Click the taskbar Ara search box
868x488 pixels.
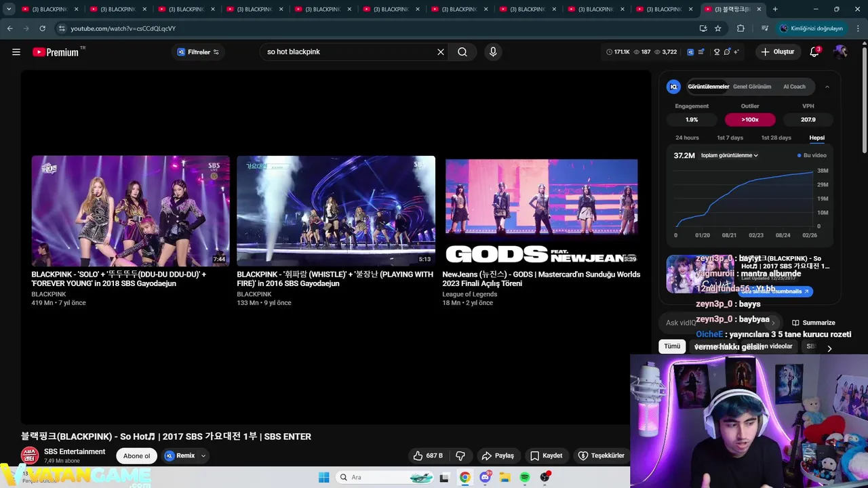384,477
